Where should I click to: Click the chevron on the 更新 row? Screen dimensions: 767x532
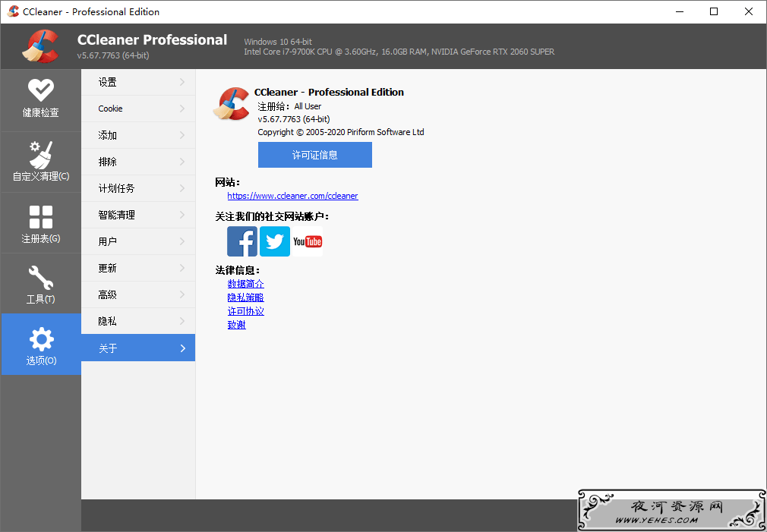click(x=182, y=268)
